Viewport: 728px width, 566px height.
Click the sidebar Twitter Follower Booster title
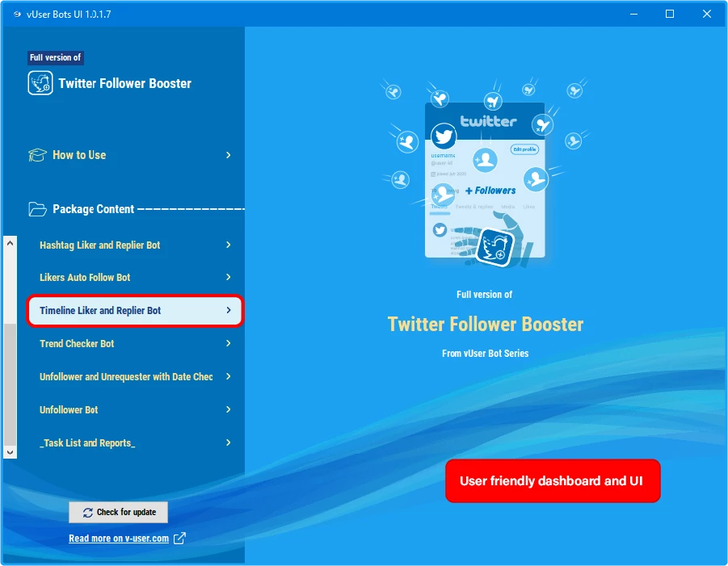pyautogui.click(x=125, y=83)
